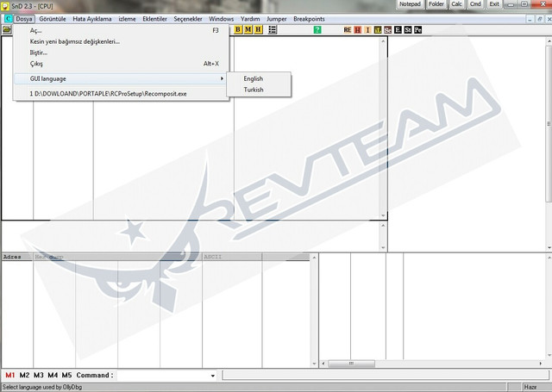Screen dimensions: 552x392
Task: Click the disassembly pane scroll-down arrow
Action: tap(383, 215)
